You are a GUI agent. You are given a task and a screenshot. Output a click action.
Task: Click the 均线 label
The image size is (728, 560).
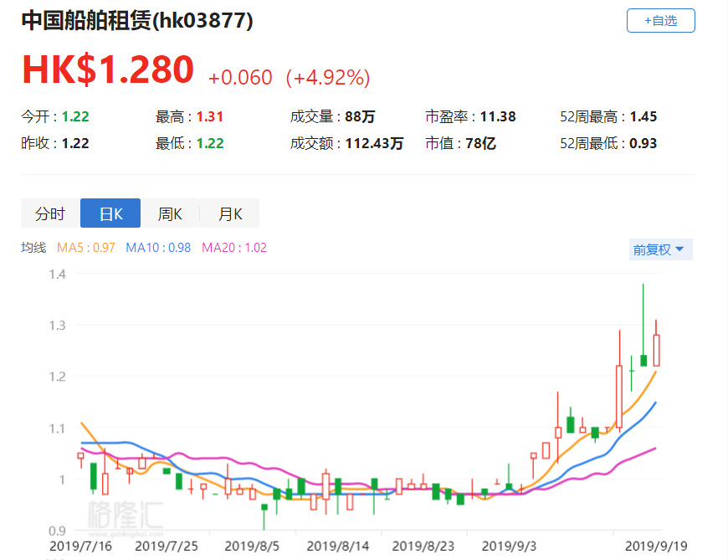point(33,248)
